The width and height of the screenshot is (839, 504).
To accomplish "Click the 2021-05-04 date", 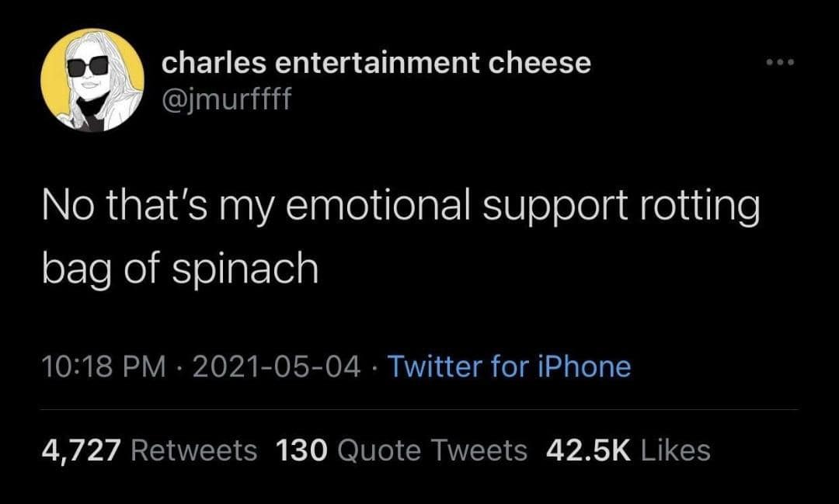I will click(275, 367).
